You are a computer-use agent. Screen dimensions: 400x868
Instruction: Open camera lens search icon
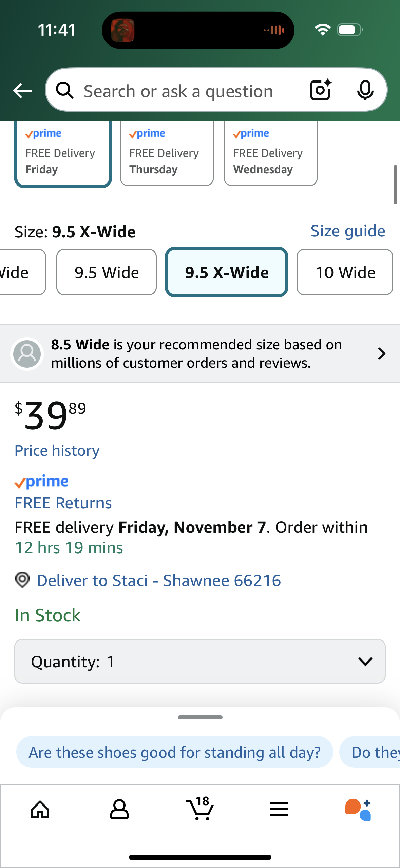(x=320, y=90)
